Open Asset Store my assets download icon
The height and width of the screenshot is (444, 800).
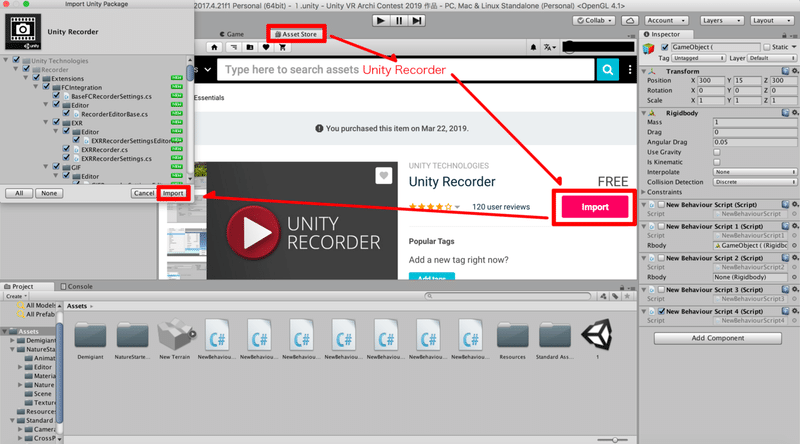click(x=249, y=47)
